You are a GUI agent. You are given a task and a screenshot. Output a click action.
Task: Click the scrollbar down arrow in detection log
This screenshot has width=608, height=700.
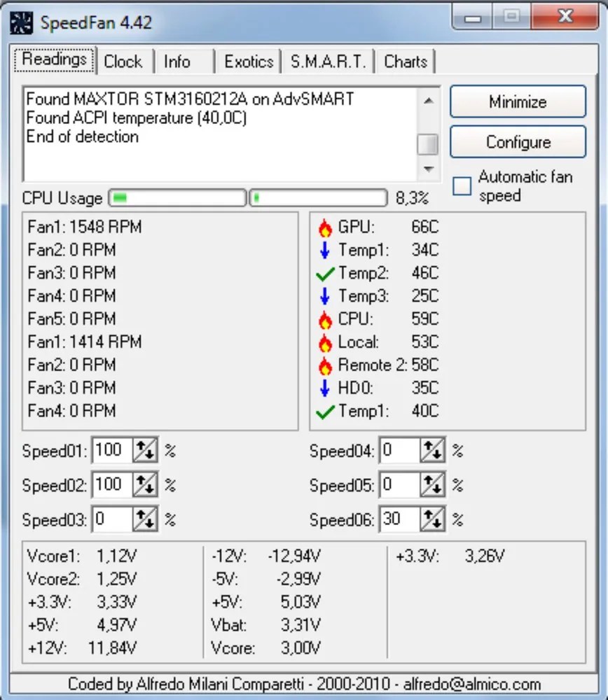coord(428,168)
